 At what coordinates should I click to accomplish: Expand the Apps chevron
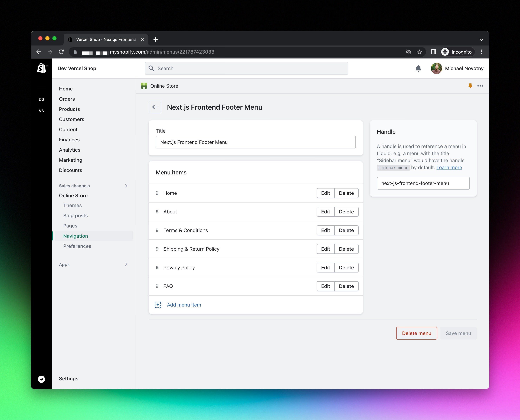click(x=126, y=264)
